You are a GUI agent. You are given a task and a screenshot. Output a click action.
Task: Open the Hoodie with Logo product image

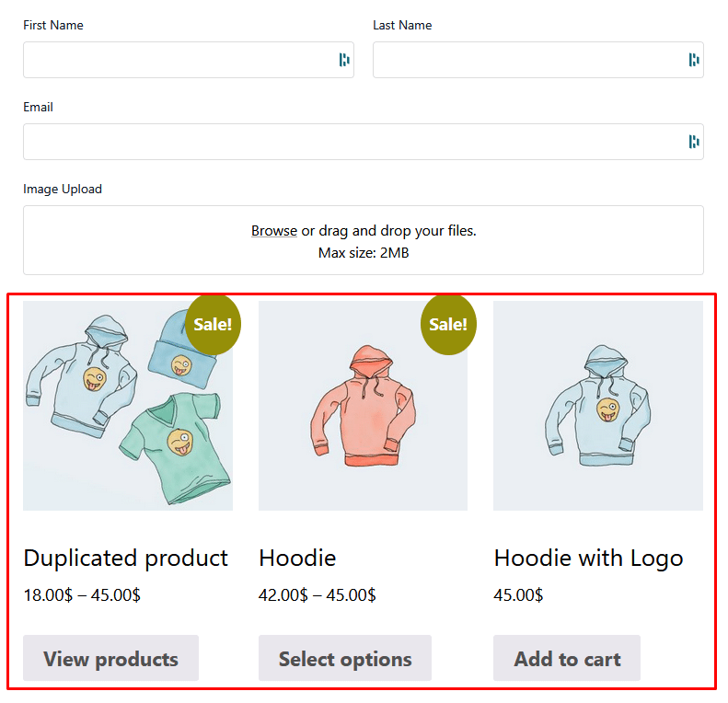coord(598,406)
